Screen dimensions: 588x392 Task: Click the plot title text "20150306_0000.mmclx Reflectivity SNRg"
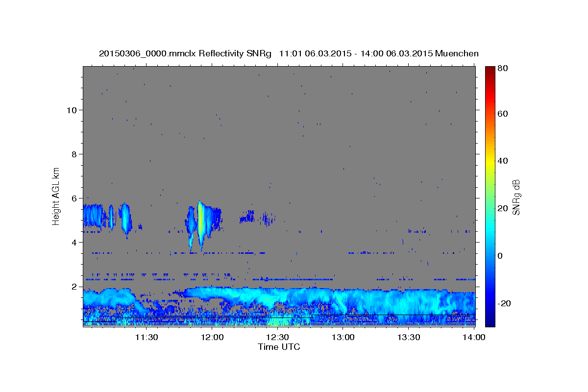(x=185, y=53)
